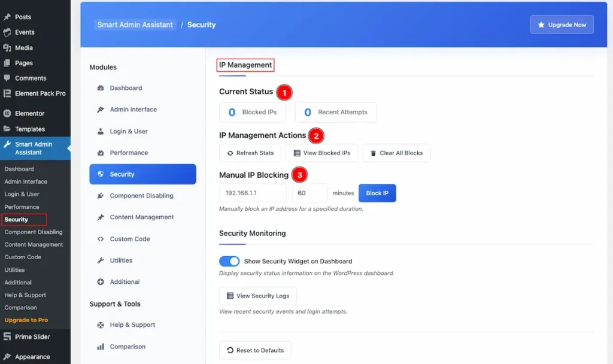
Task: Open View Security Logs
Action: click(x=257, y=296)
